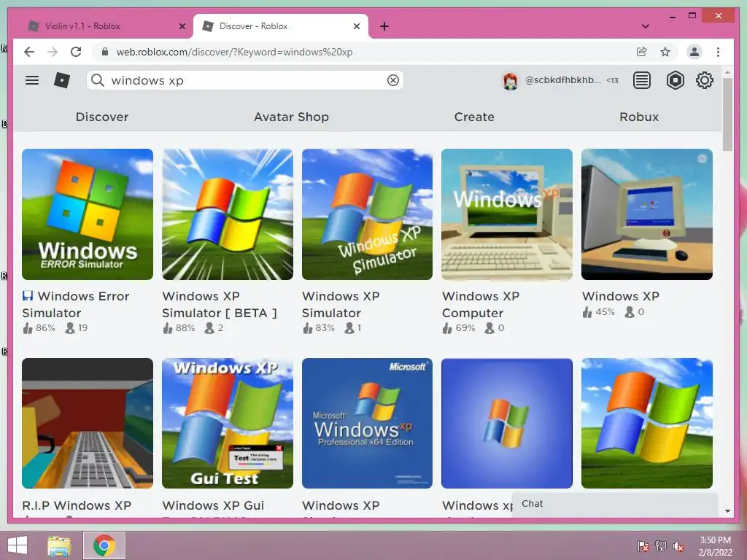This screenshot has width=747, height=560.
Task: Open Windows Error Simulator title link
Action: pos(76,304)
